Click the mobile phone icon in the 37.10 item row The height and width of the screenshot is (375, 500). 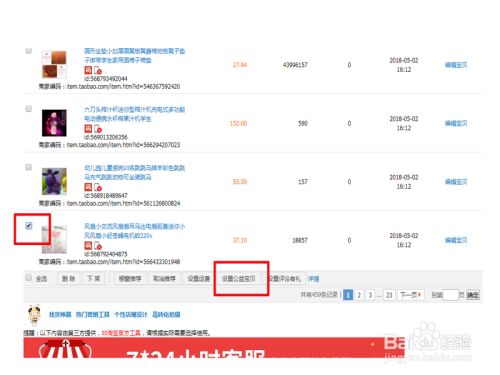98,246
